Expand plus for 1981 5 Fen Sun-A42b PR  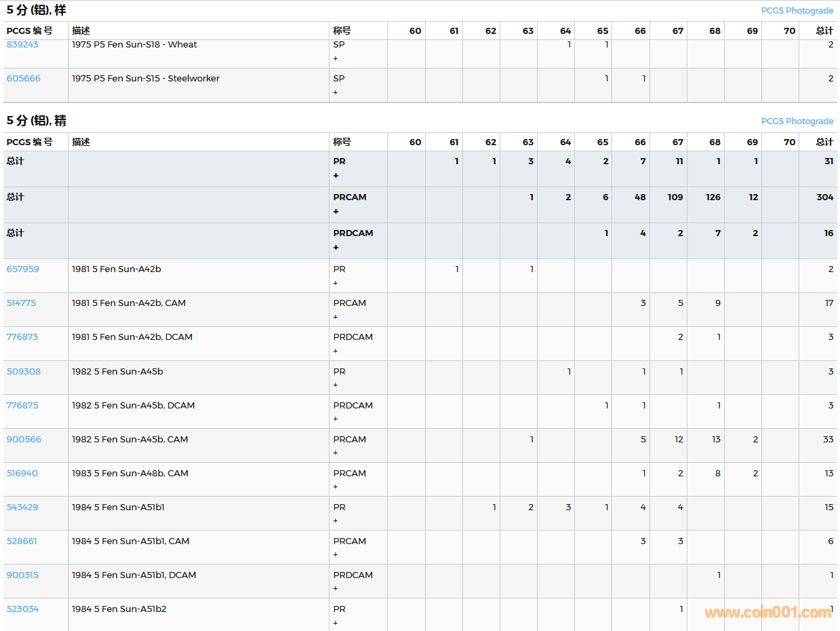pos(336,283)
